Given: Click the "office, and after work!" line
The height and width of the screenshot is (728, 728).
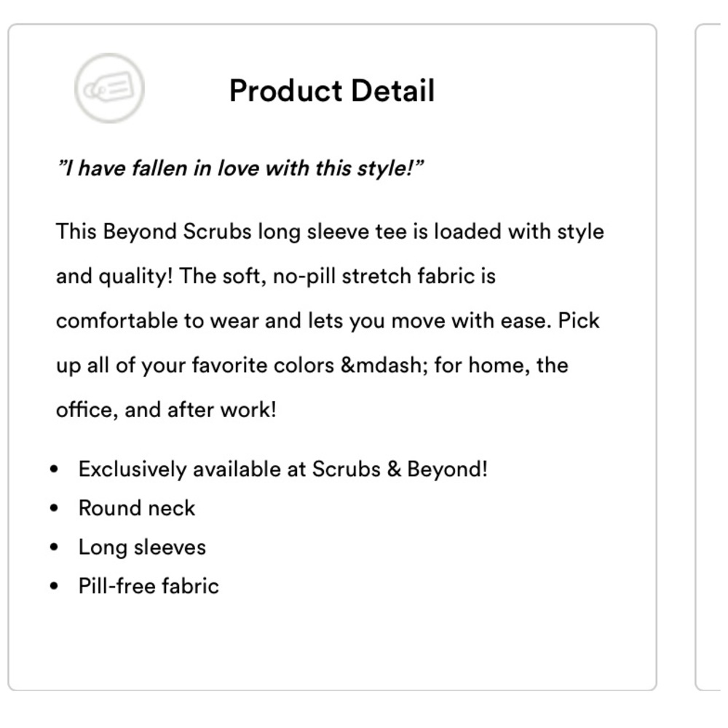Looking at the screenshot, I should (166, 410).
